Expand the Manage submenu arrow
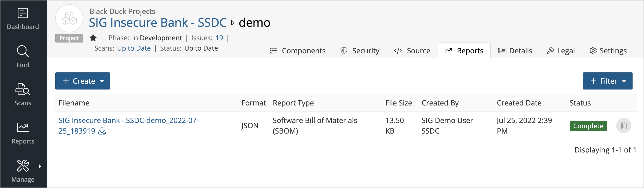644x188 pixels. (40, 166)
